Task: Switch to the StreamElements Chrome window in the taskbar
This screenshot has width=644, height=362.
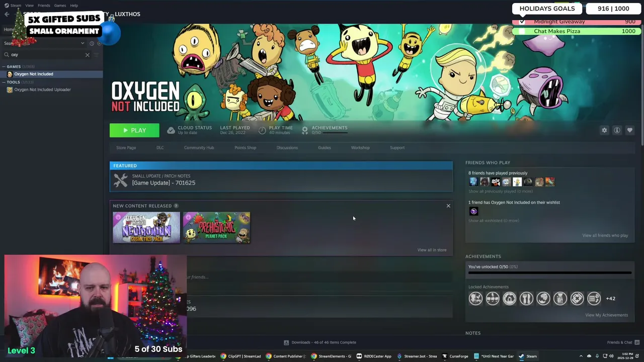Action: point(331,356)
